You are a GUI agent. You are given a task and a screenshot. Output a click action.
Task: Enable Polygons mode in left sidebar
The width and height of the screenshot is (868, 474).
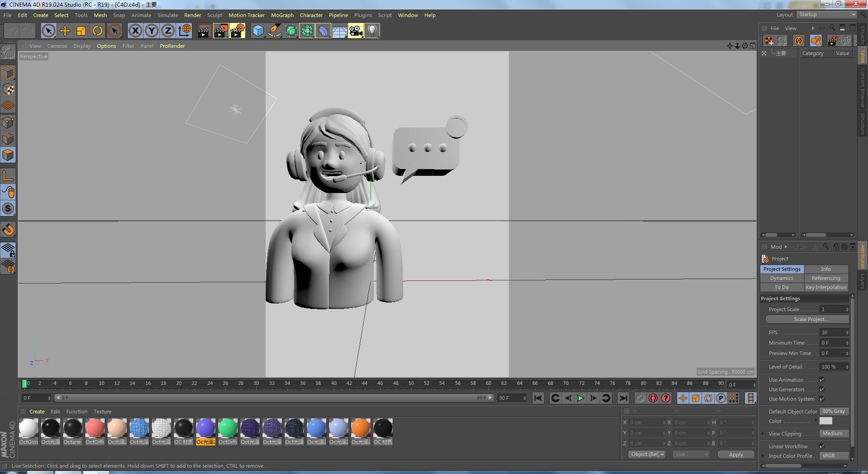point(8,155)
